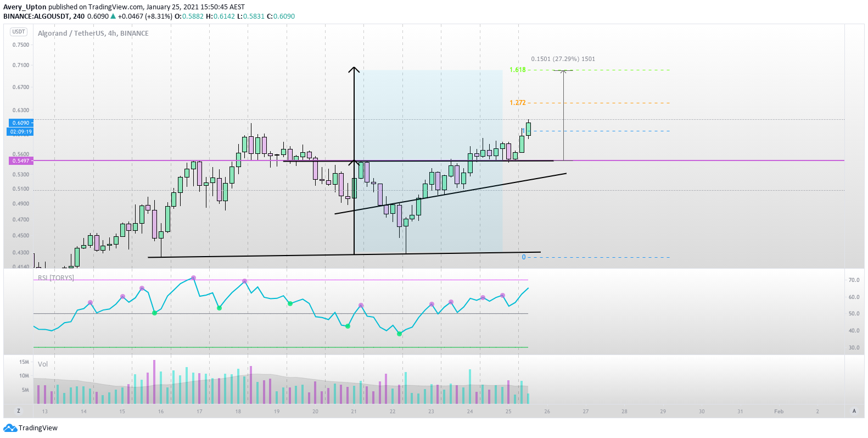
Task: Click the date axis label 28
Action: [x=624, y=412]
